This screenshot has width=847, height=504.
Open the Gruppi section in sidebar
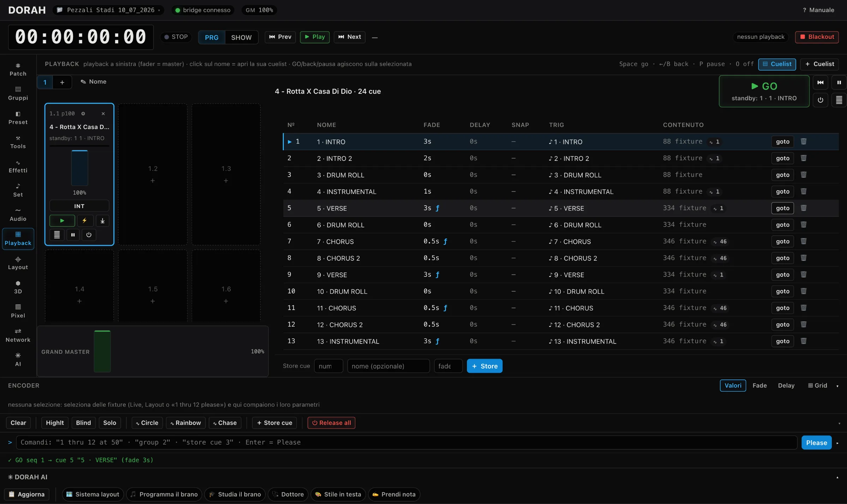click(x=18, y=93)
